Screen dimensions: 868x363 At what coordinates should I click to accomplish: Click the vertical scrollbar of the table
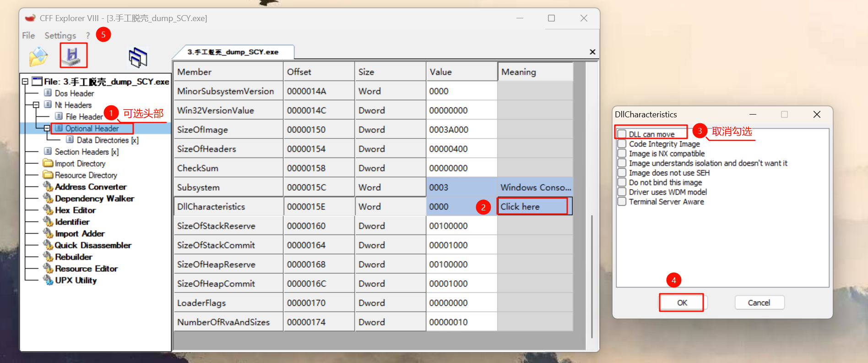click(x=592, y=206)
